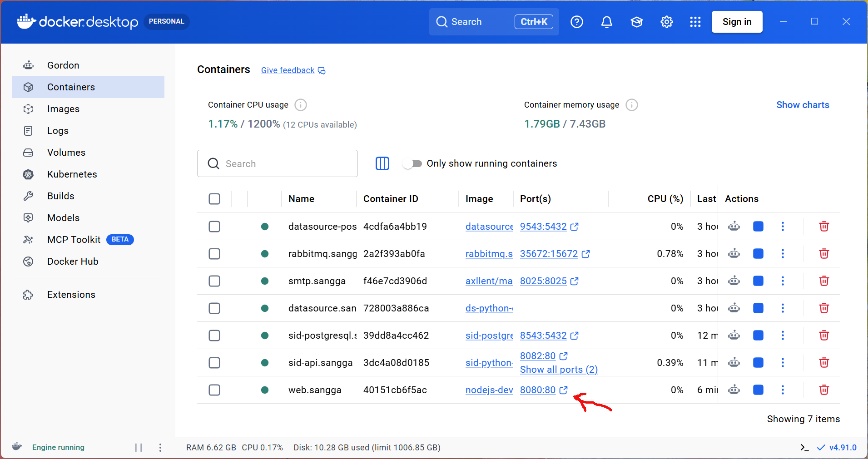
Task: Sort by the CPU (%) column header
Action: (665, 199)
